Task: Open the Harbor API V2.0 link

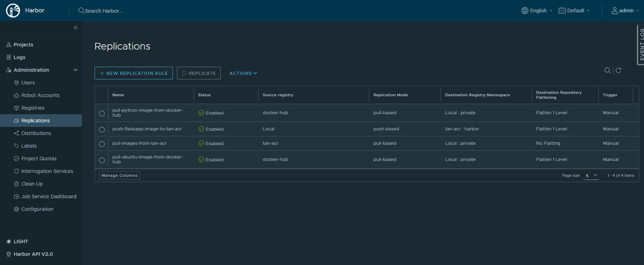Action: coord(33,254)
